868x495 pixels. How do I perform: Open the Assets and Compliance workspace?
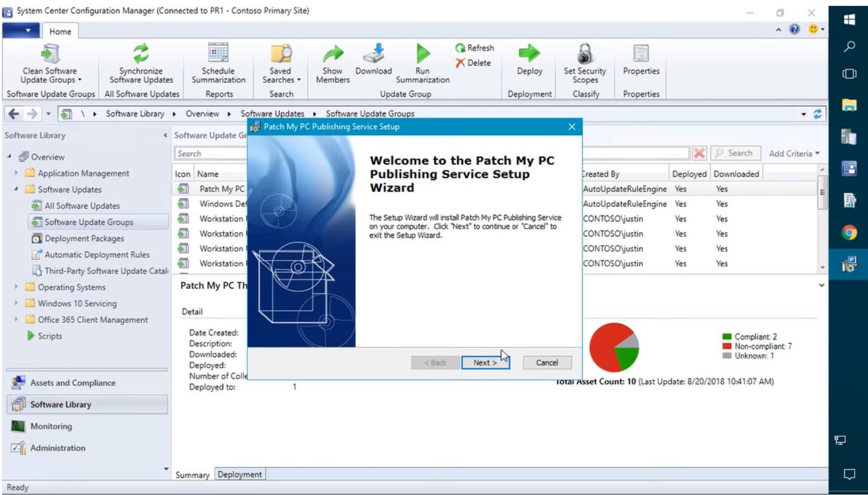85,383
